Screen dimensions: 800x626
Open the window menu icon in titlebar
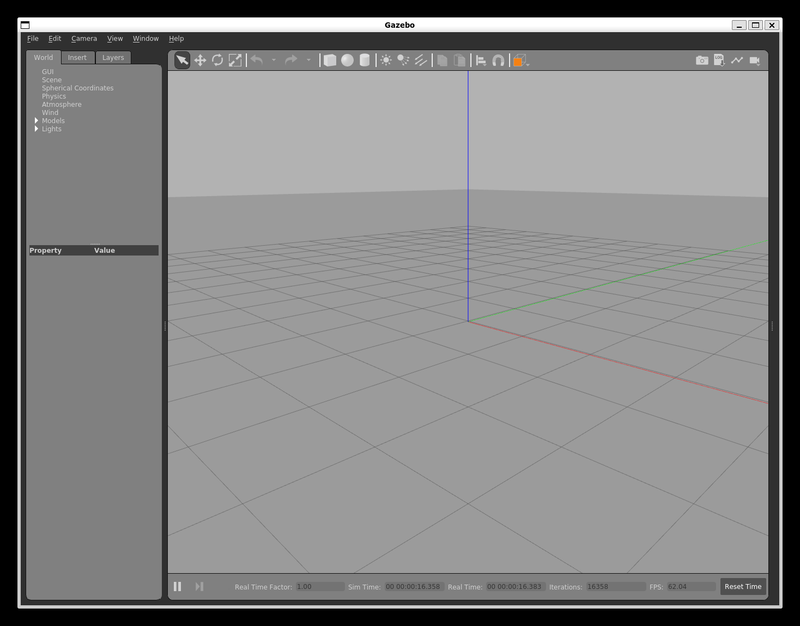pos(25,25)
